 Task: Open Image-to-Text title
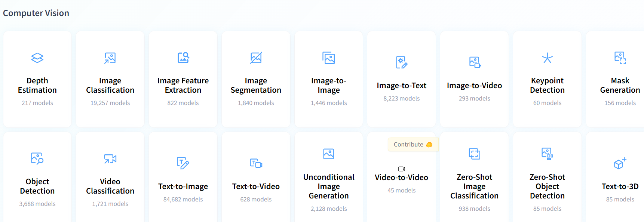coord(401,86)
